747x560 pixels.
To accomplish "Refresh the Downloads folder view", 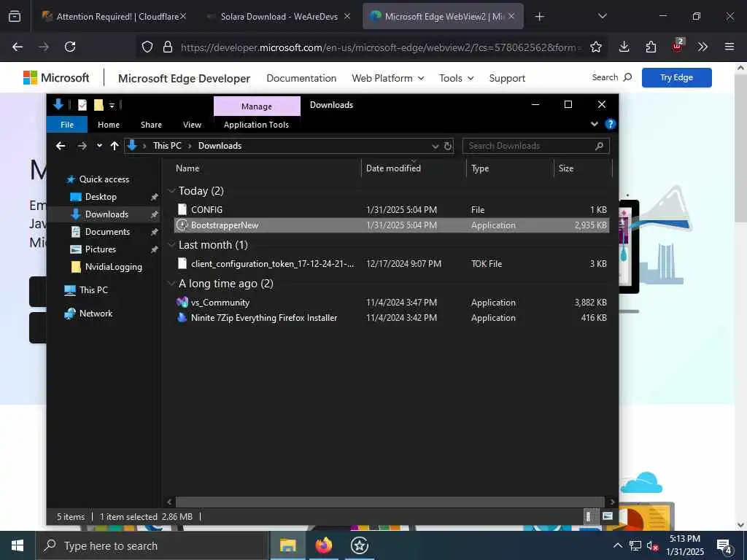I will click(x=448, y=146).
